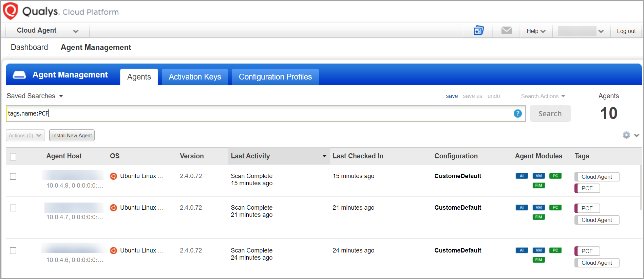Click Ubuntu icon for host 10.0.4.6

click(113, 250)
